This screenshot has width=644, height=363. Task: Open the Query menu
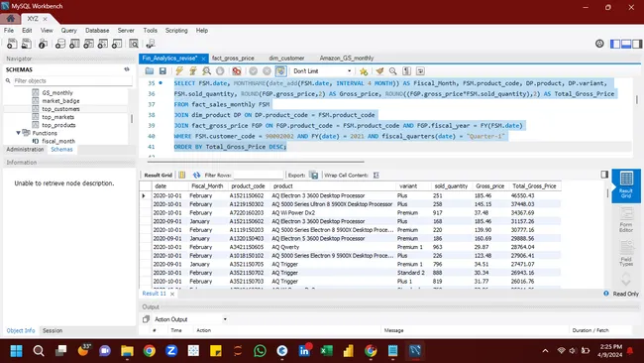[69, 31]
